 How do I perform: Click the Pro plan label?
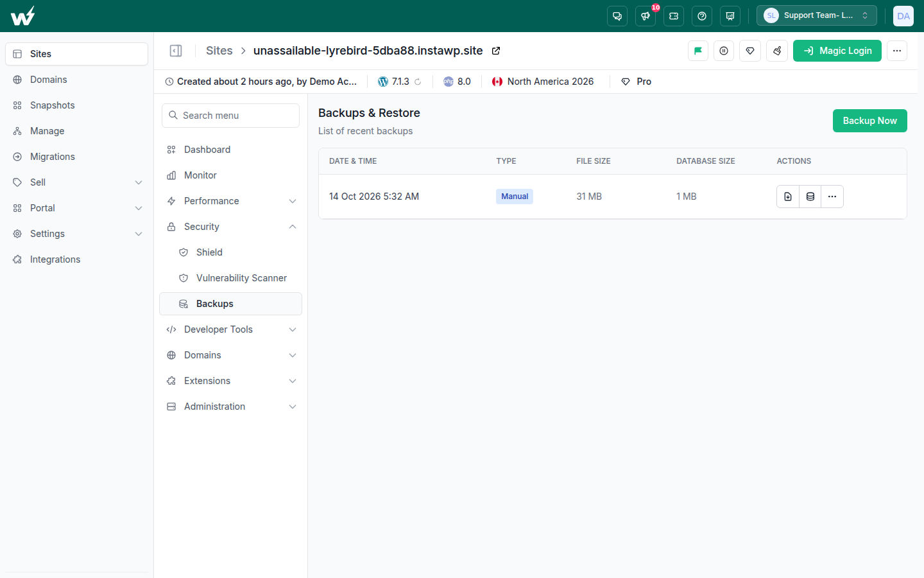(x=644, y=82)
